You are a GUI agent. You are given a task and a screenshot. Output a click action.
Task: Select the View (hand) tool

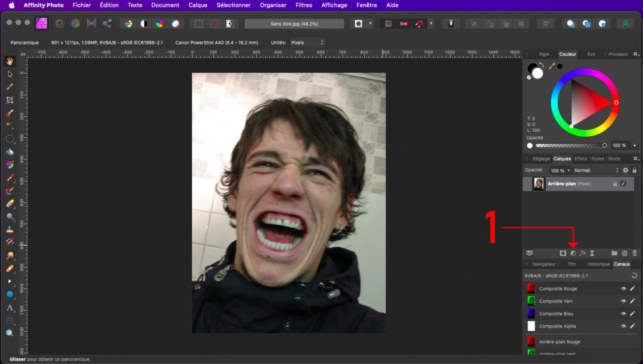[9, 61]
